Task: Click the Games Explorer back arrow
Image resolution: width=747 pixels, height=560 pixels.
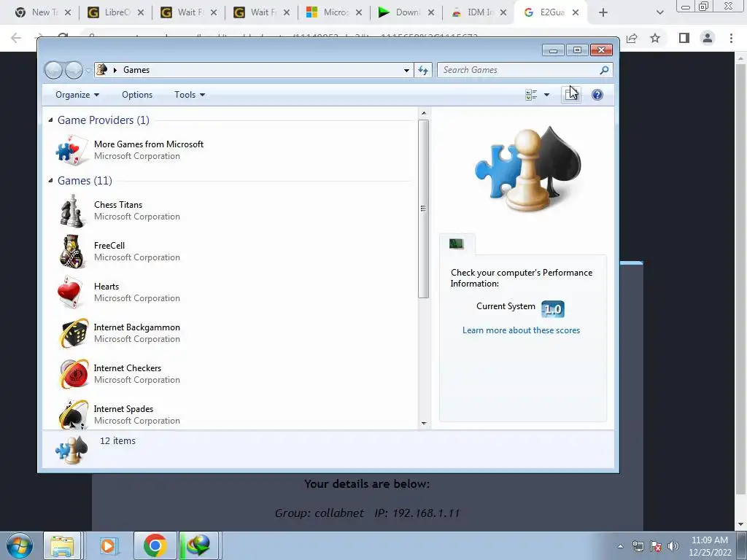Action: [53, 71]
